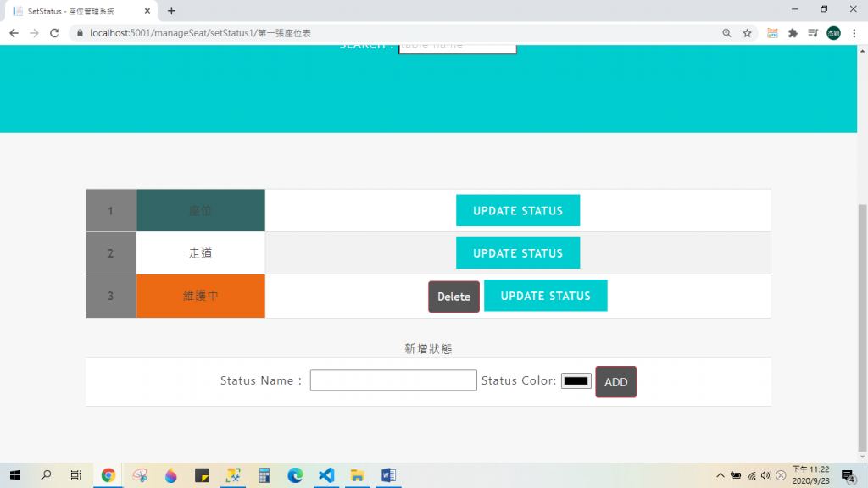Open the zoom magnifier in address bar
Screen dimensions: 868x488
point(726,33)
